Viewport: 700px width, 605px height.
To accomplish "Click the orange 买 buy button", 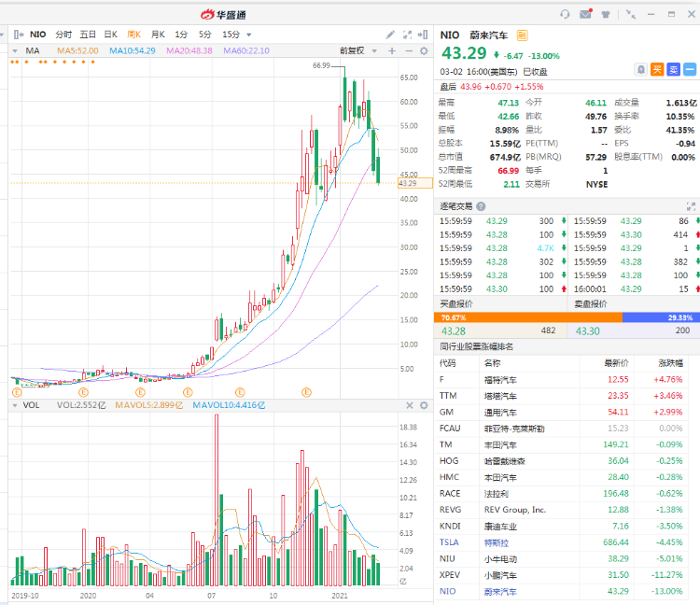I will [x=657, y=70].
